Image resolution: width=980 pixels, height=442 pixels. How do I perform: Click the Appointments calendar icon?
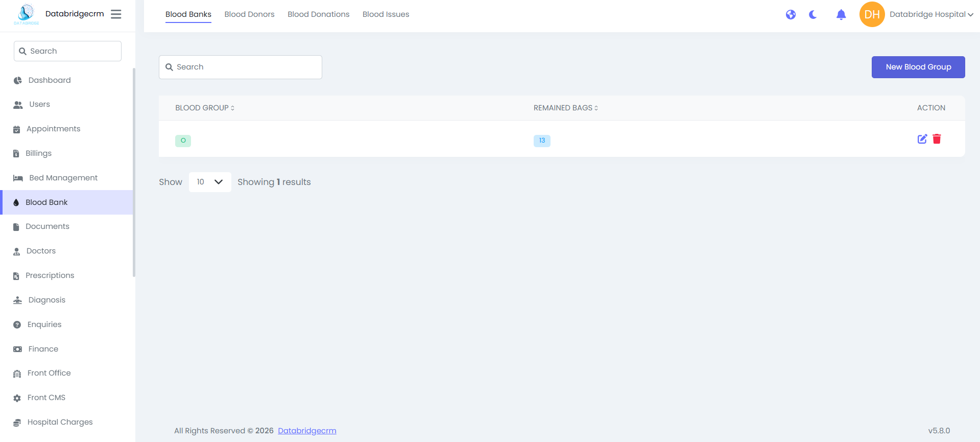[16, 129]
